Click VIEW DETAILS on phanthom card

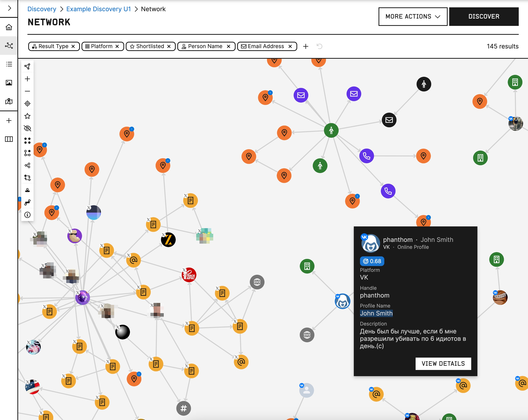(x=443, y=363)
